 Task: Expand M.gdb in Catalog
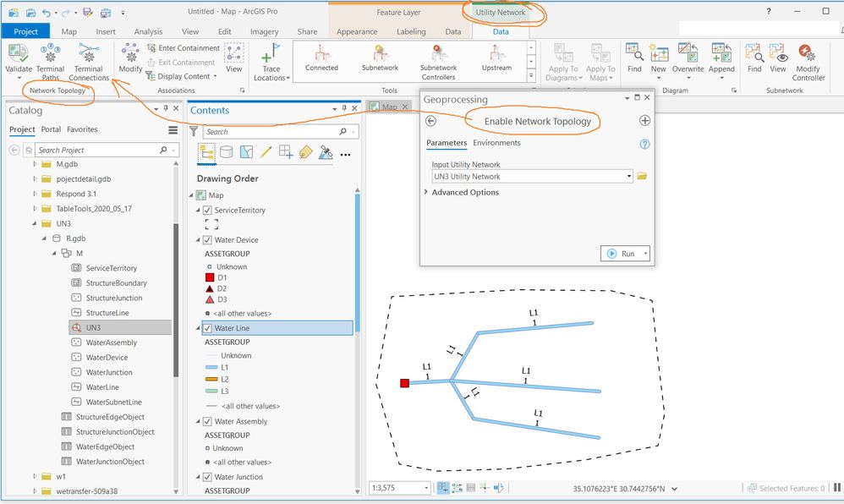click(x=35, y=164)
